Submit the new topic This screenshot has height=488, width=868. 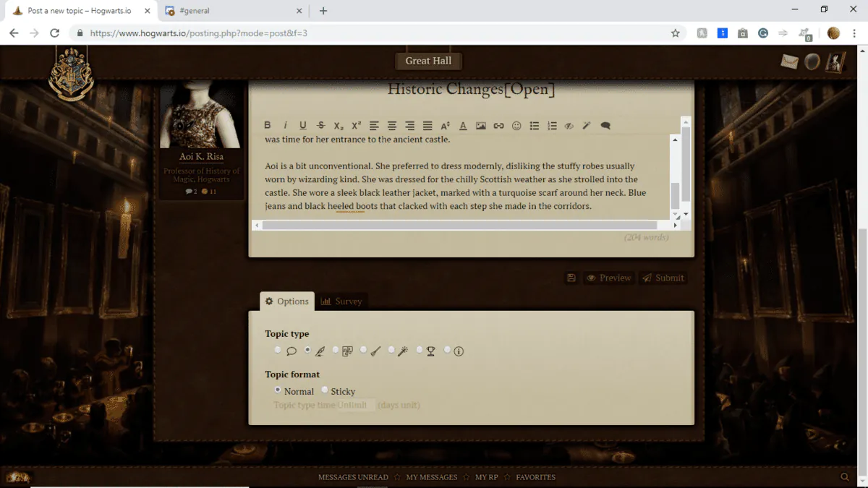(x=663, y=278)
